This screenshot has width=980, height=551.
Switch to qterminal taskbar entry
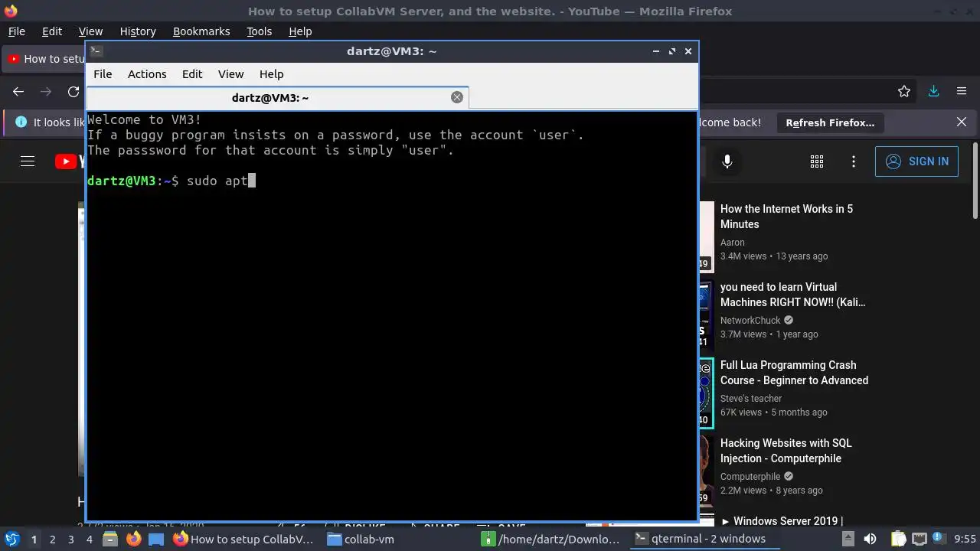706,540
